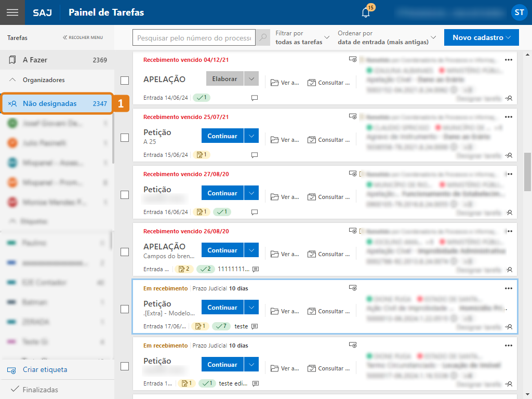532x399 pixels.
Task: Click Continuar on Petição A 25
Action: point(222,136)
